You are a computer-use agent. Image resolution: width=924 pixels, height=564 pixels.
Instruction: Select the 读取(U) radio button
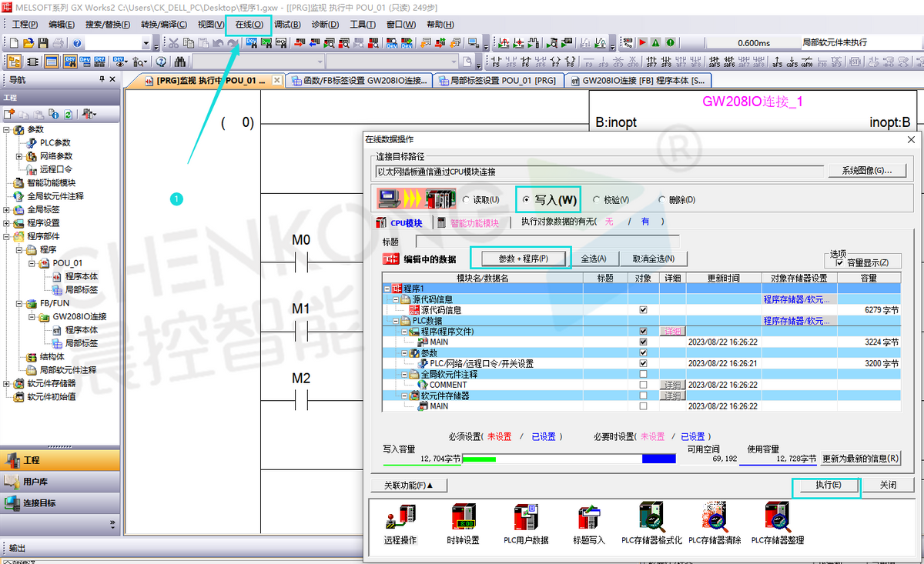[467, 200]
